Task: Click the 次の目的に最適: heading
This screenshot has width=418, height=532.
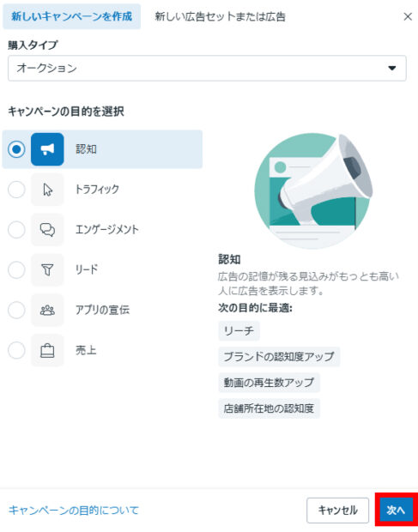Action: [256, 308]
